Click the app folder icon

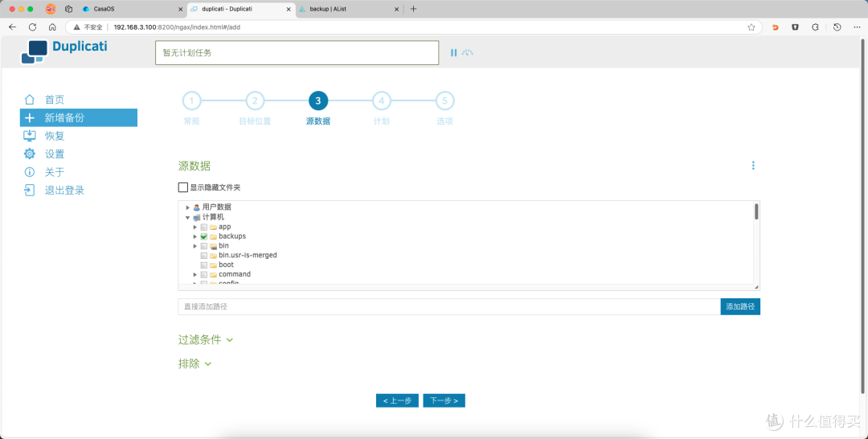pos(213,227)
